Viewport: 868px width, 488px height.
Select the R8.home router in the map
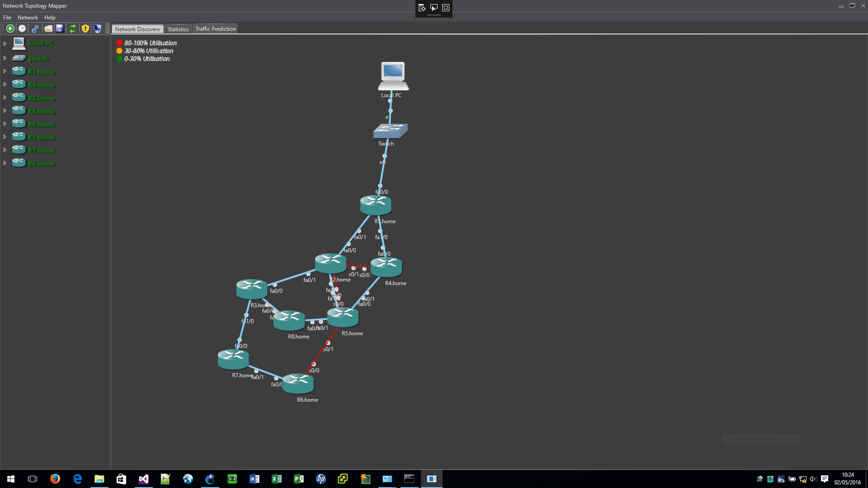(x=289, y=320)
